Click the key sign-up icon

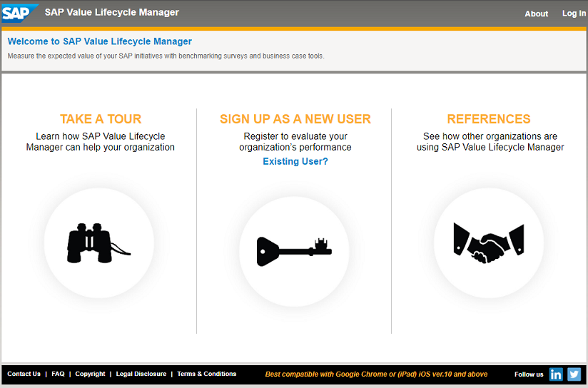click(294, 251)
